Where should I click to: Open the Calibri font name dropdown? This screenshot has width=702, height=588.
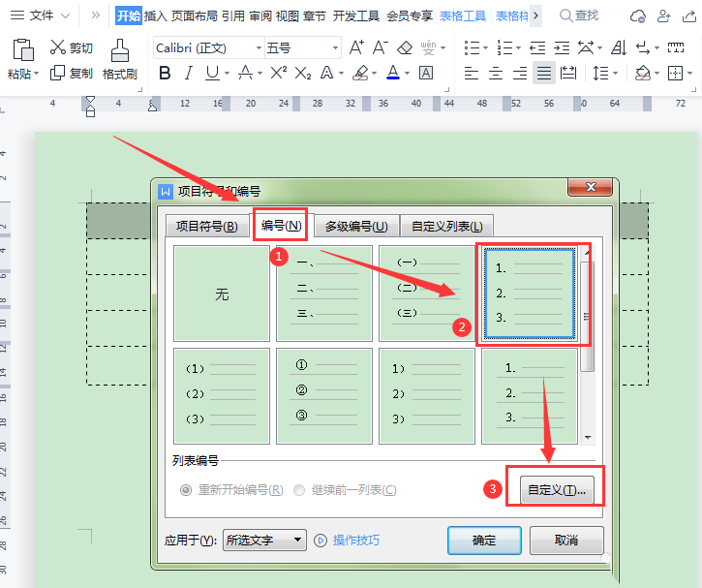point(259,47)
